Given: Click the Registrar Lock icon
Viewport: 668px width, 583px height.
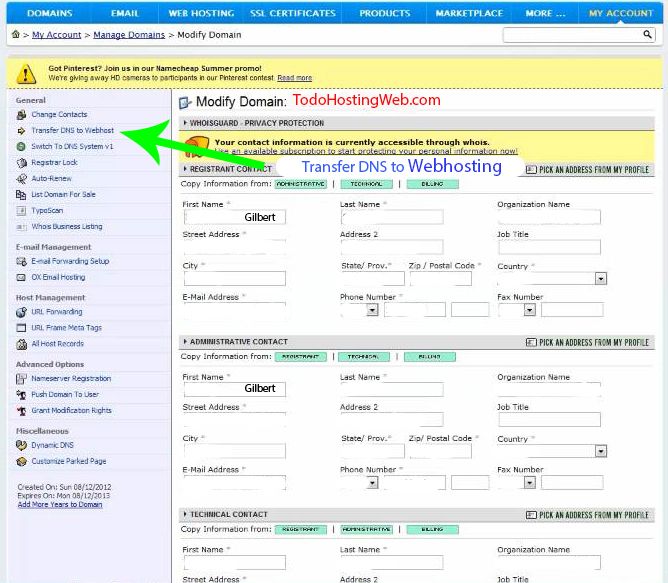Looking at the screenshot, I should [21, 163].
